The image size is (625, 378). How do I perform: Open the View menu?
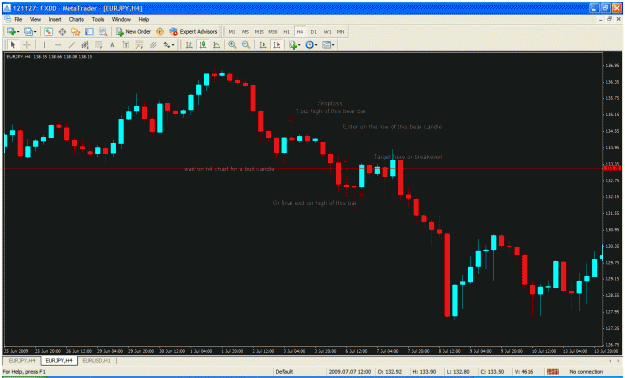point(35,19)
